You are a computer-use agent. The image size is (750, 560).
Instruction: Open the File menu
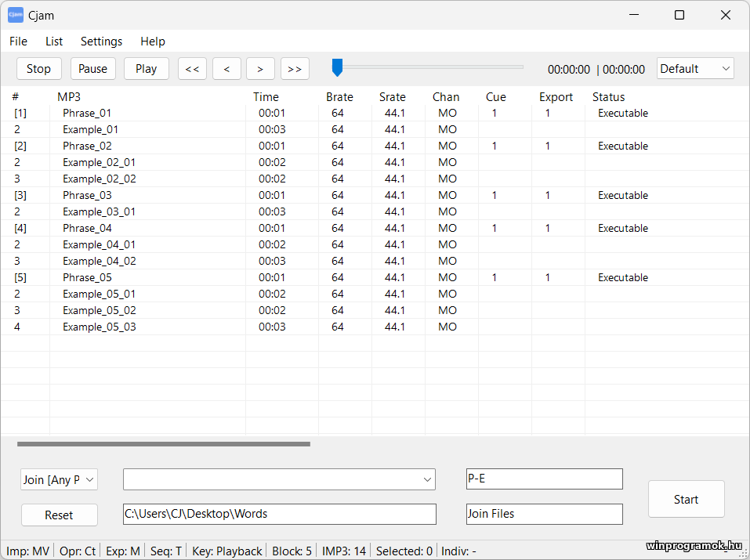point(18,42)
